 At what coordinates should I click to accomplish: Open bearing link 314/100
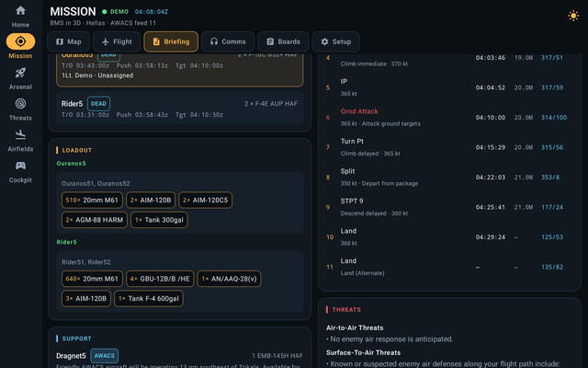tap(553, 118)
